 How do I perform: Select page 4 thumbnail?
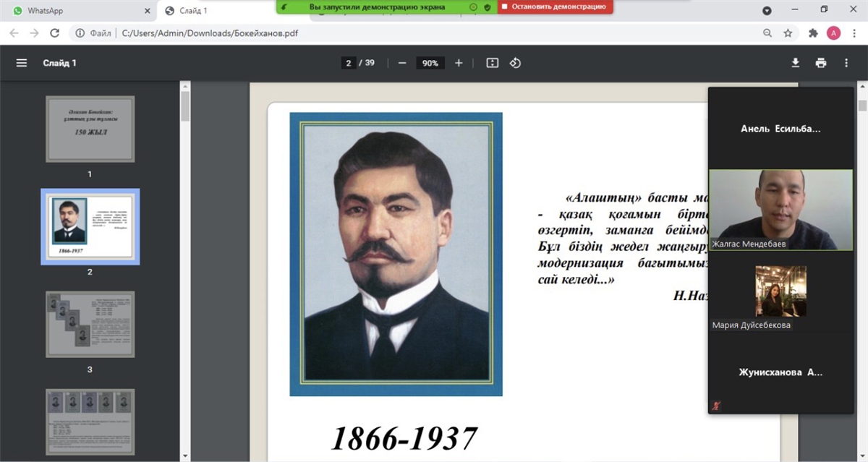(90, 422)
